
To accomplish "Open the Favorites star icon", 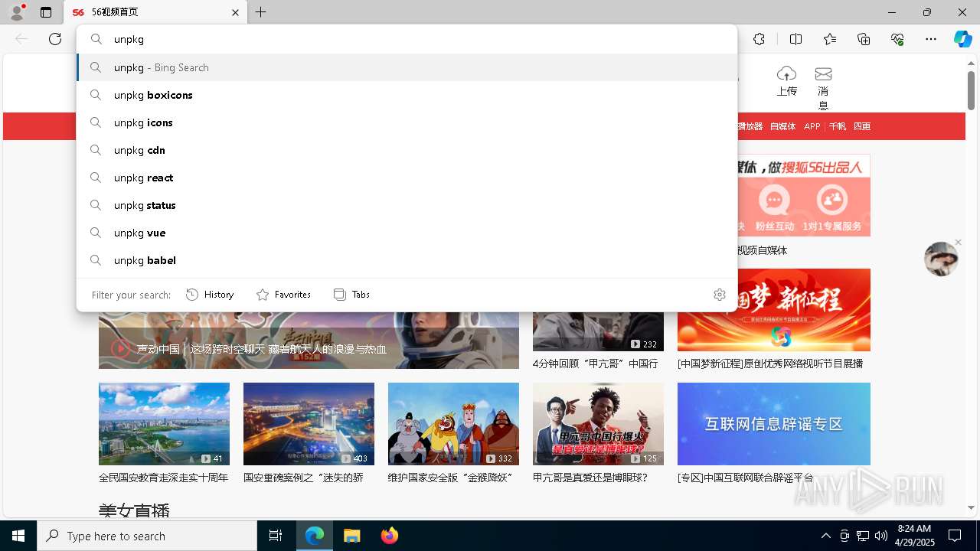I will coord(830,39).
